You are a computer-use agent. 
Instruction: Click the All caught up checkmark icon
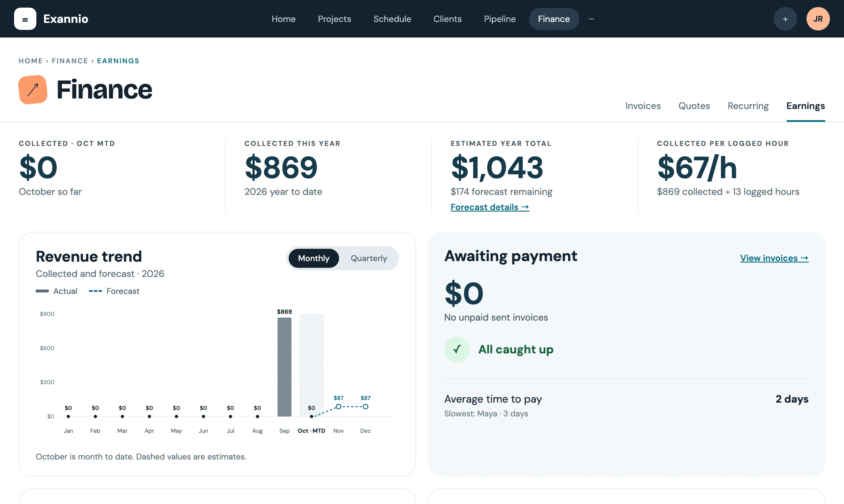(457, 349)
